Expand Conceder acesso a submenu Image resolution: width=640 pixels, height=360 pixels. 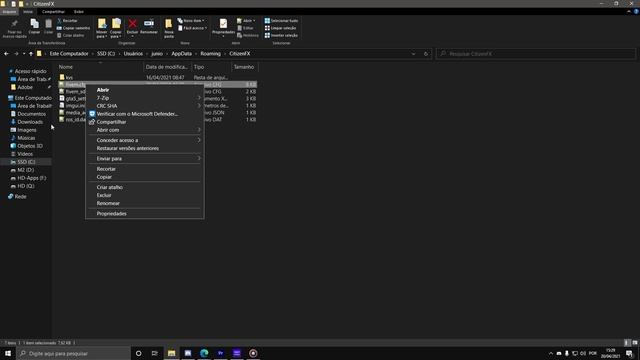click(x=144, y=140)
